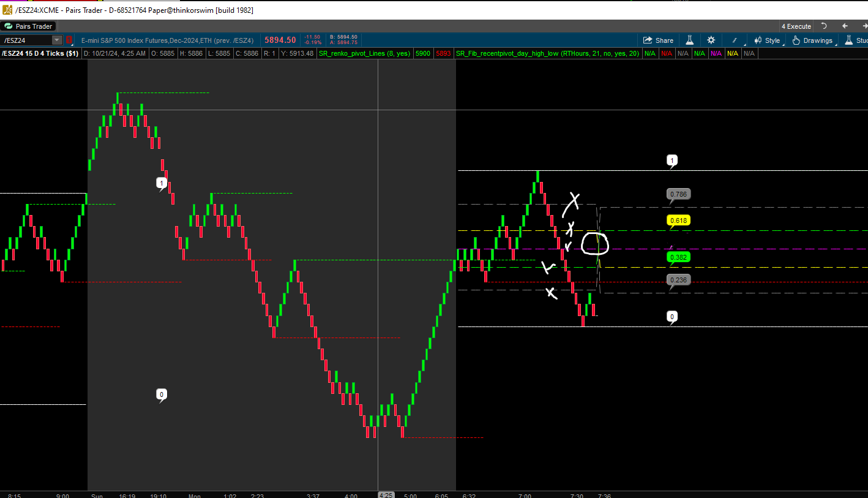Select the yellow 0.618 Fibonacci level label

point(678,221)
